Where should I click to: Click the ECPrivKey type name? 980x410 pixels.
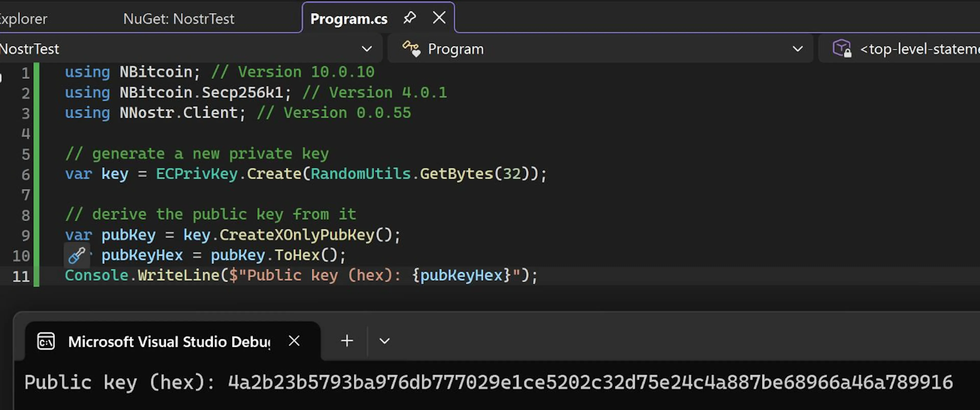click(197, 174)
